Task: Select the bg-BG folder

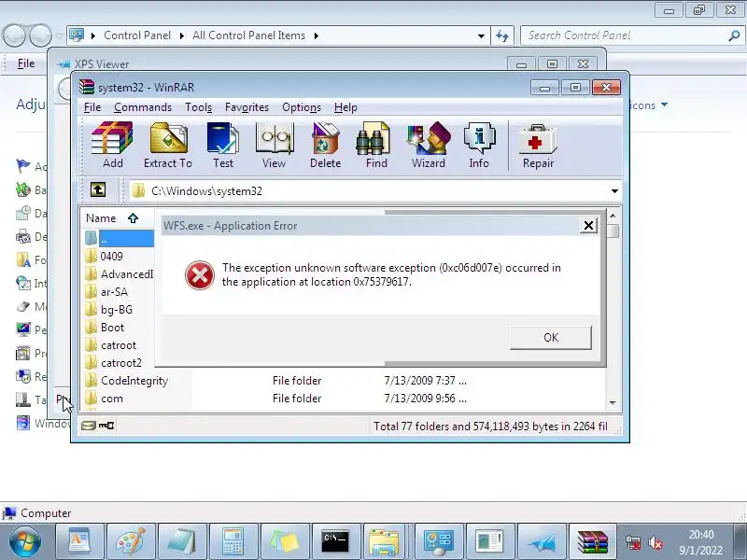Action: [x=116, y=310]
